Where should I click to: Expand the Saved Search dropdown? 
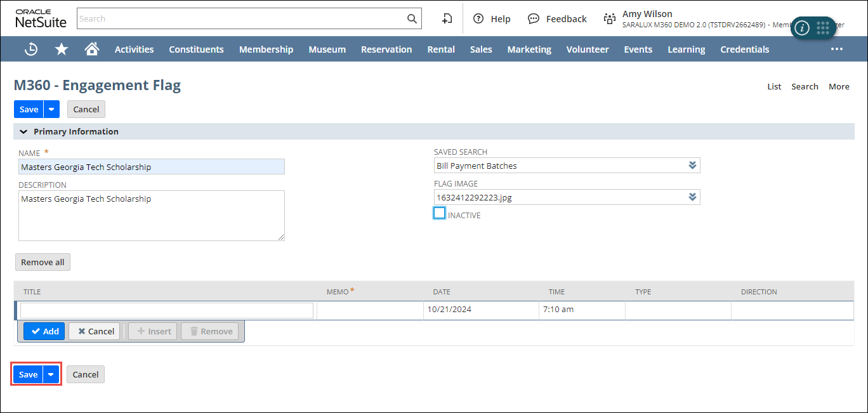692,166
